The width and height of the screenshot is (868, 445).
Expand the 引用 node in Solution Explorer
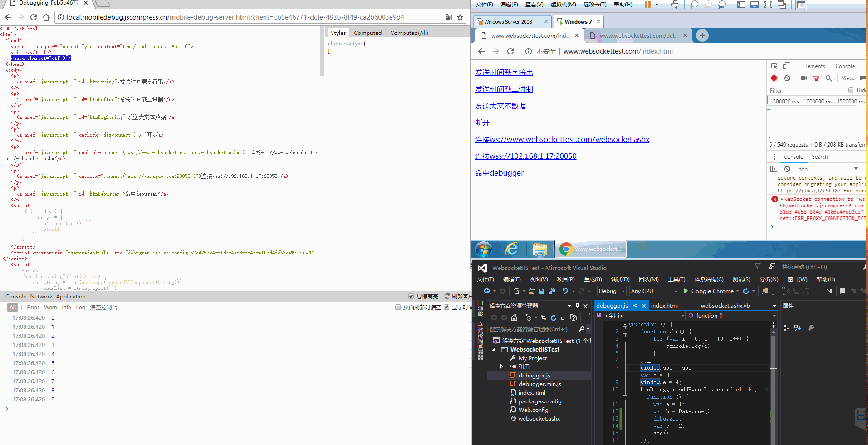pyautogui.click(x=501, y=367)
